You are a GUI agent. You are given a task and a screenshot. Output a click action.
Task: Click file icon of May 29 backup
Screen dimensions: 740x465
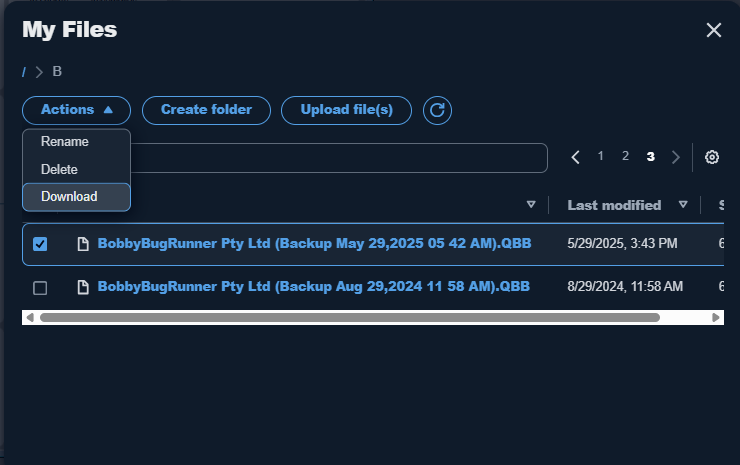click(83, 244)
